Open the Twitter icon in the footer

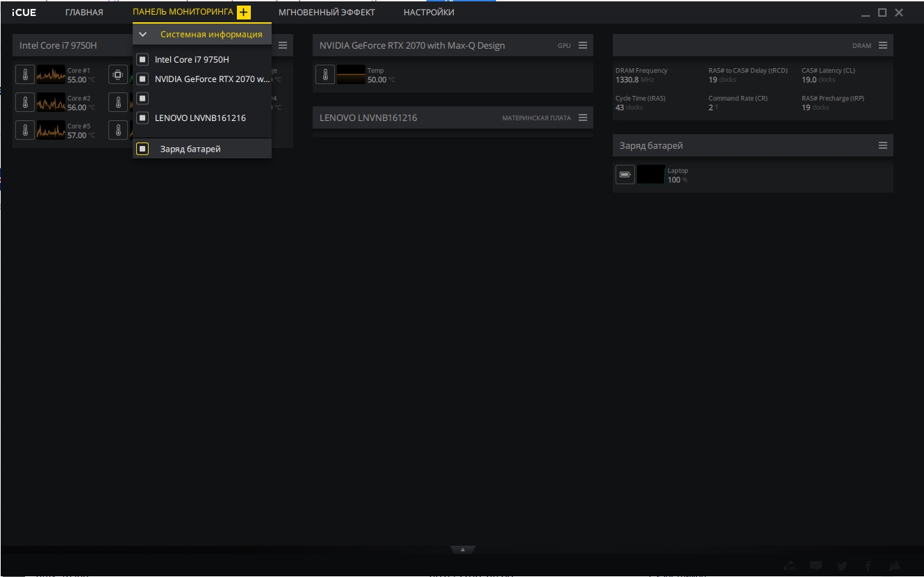842,566
